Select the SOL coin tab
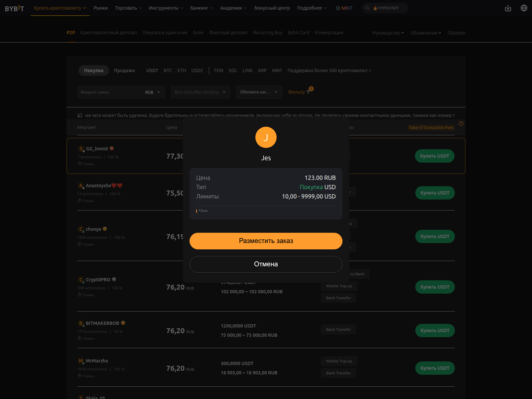This screenshot has height=399, width=532. pos(233,70)
